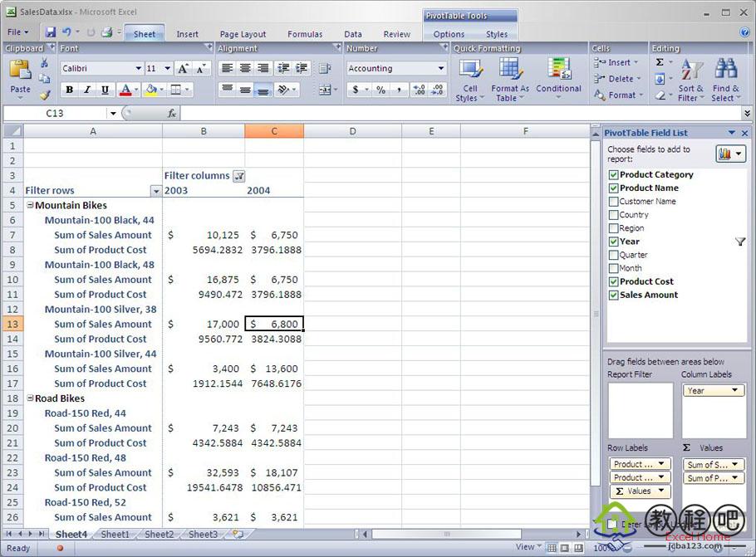The width and height of the screenshot is (756, 557).
Task: Check the Quarter field
Action: coord(613,255)
